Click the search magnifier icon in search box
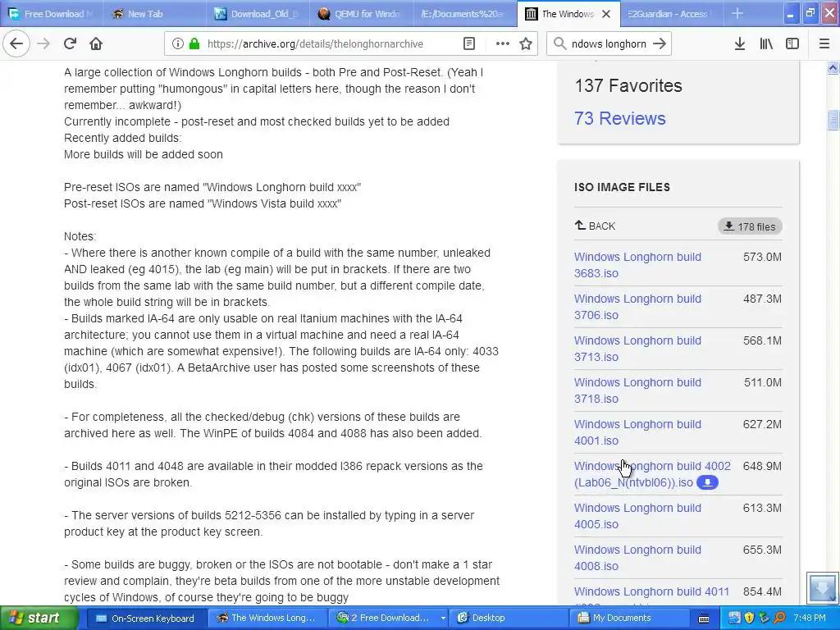Viewport: 840px width, 630px height. 559,43
